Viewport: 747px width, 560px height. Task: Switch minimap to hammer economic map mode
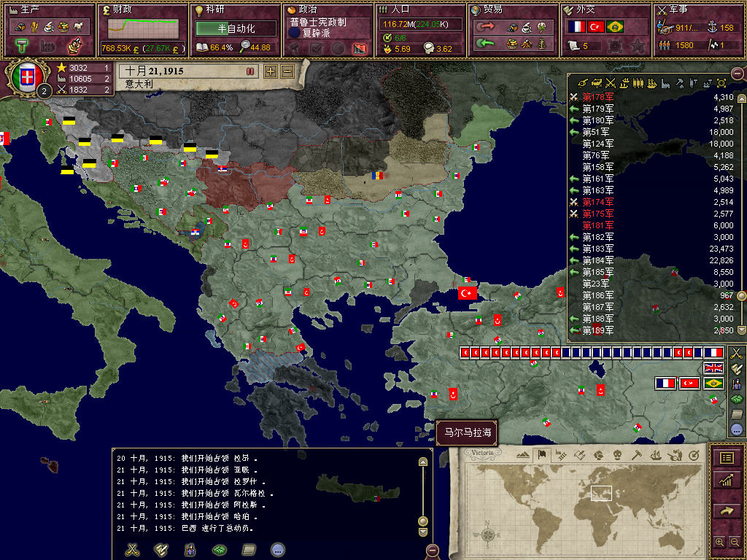tap(636, 455)
